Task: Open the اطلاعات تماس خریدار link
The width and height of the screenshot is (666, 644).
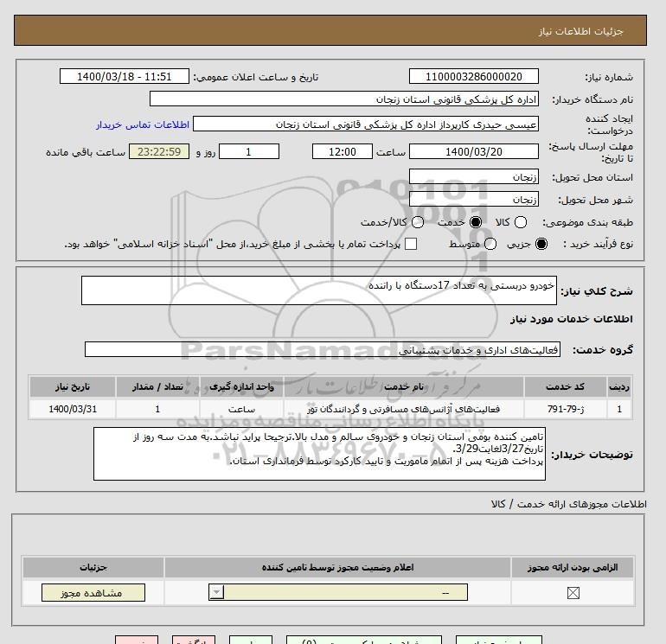Action: (x=143, y=124)
